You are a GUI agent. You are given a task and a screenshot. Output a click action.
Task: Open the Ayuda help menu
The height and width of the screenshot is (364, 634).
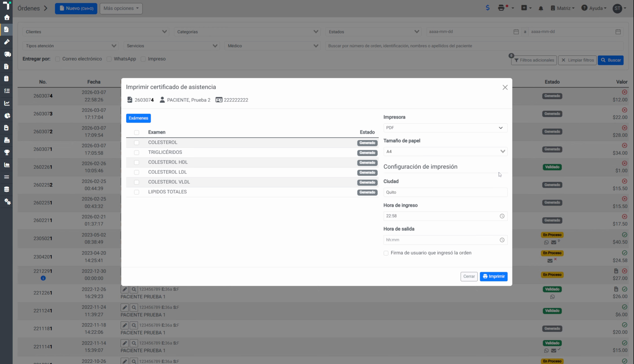(594, 8)
